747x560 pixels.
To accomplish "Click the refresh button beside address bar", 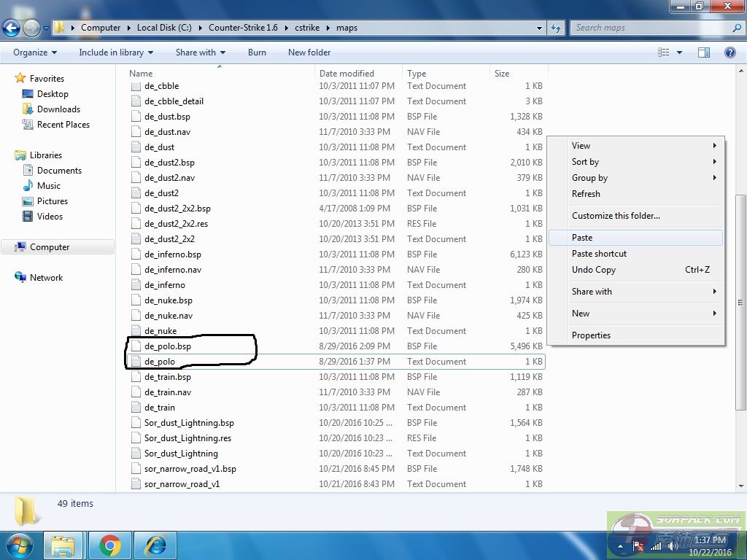I will tap(557, 28).
